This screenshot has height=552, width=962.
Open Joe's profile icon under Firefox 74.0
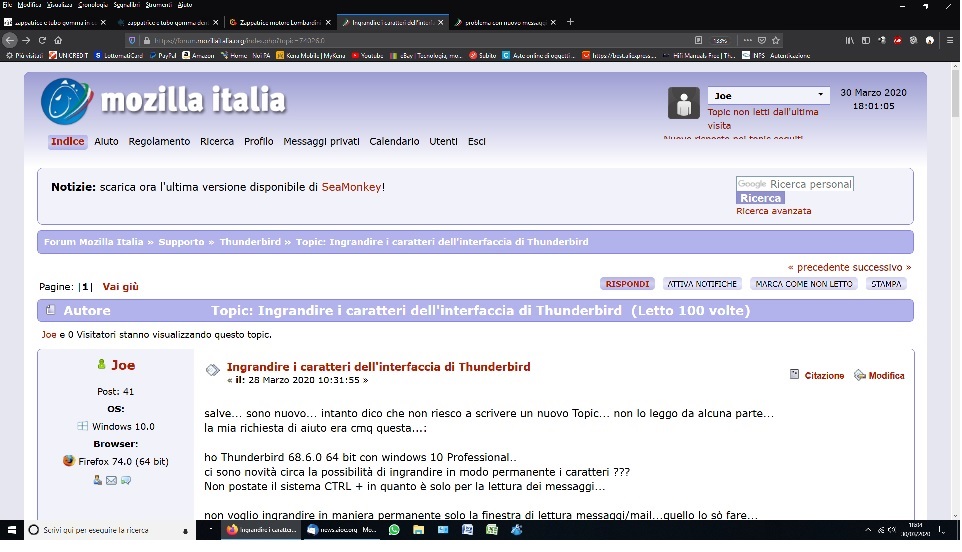click(x=98, y=480)
